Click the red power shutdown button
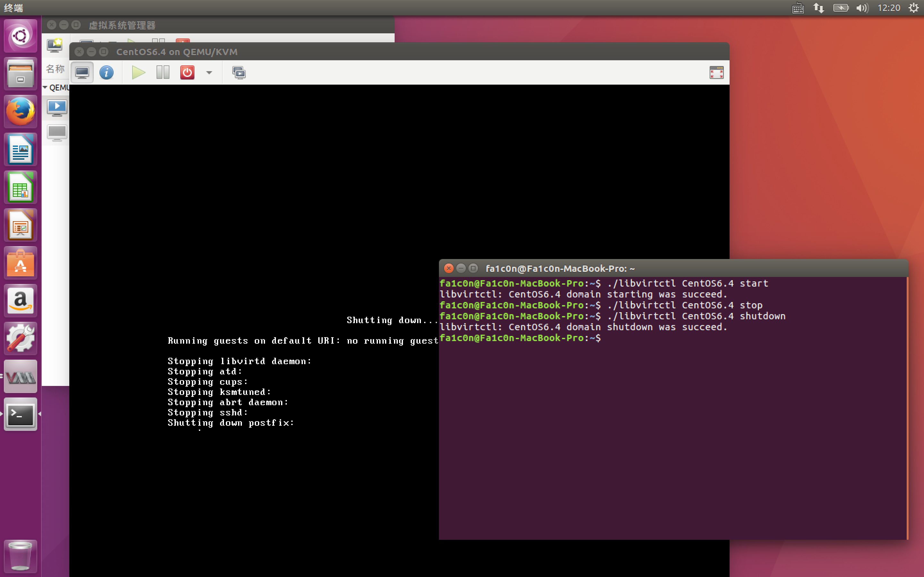The image size is (924, 577). point(187,72)
